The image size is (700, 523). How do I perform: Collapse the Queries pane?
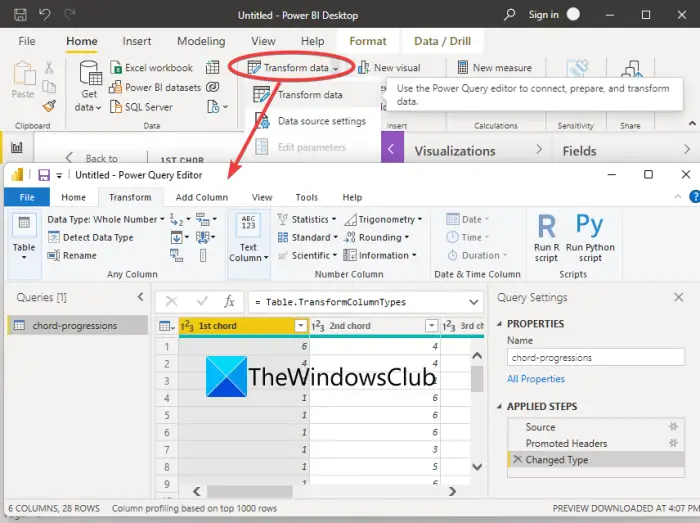(141, 297)
